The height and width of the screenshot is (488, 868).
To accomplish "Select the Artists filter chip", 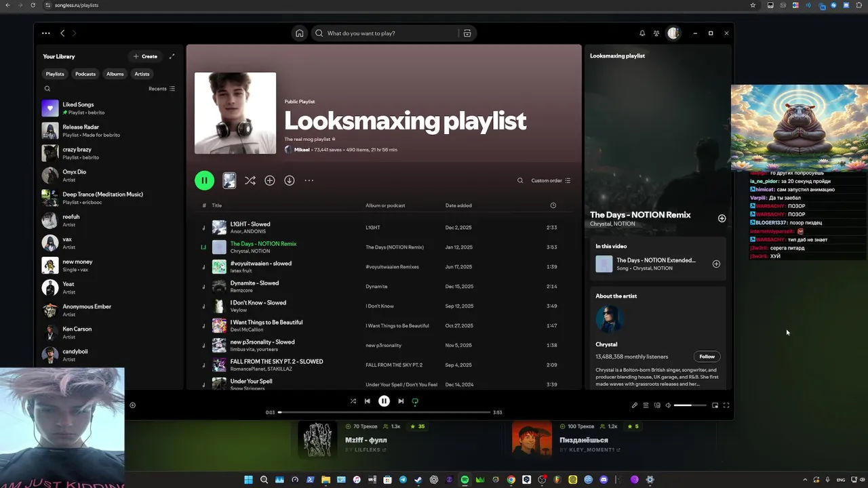I will [x=142, y=74].
